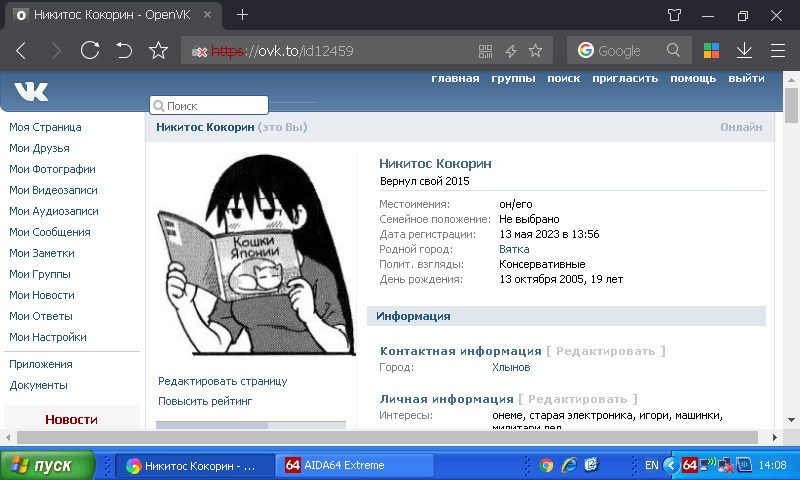800x480 pixels.
Task: Click the lightning speed mode icon
Action: [511, 51]
